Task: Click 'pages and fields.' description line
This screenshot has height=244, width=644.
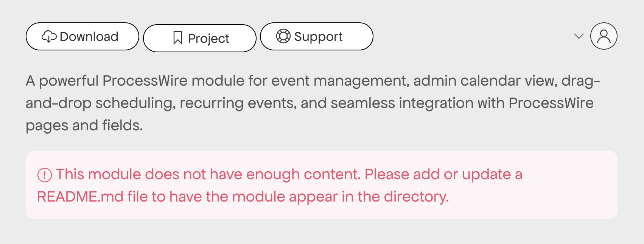Action: coord(84,125)
